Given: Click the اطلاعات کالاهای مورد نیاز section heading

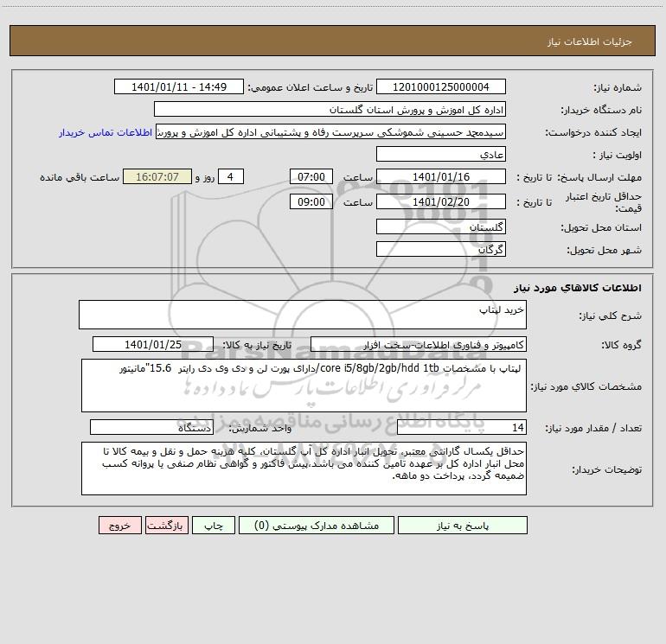Looking at the screenshot, I should click(577, 288).
